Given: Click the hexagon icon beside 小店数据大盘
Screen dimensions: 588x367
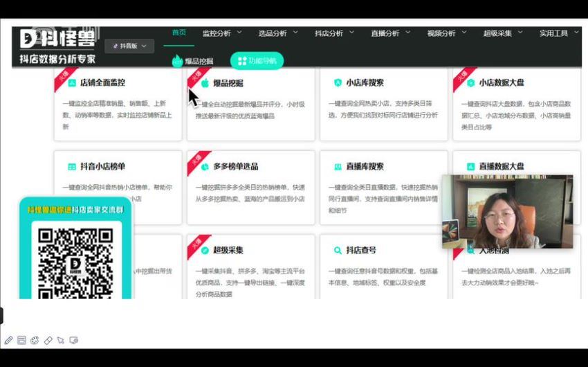Looking at the screenshot, I should (x=470, y=83).
